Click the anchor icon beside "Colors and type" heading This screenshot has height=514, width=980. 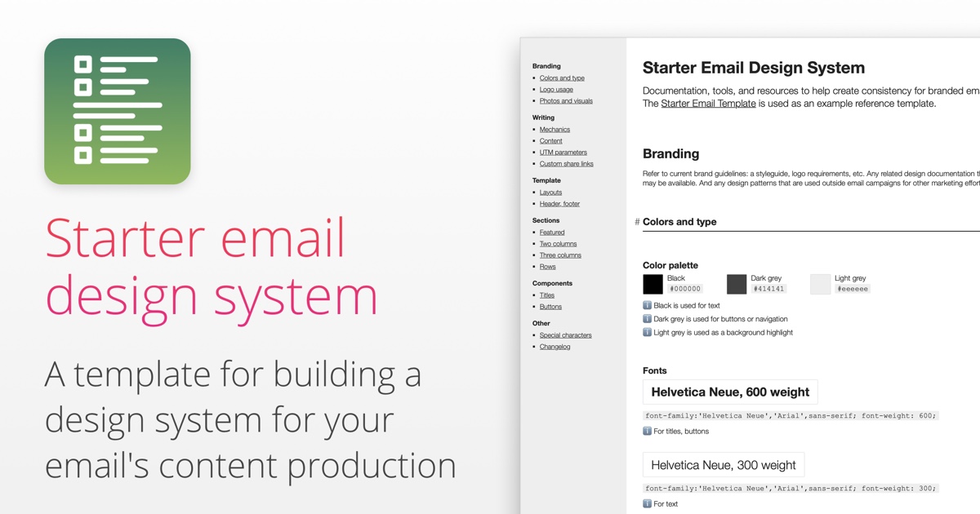point(636,221)
